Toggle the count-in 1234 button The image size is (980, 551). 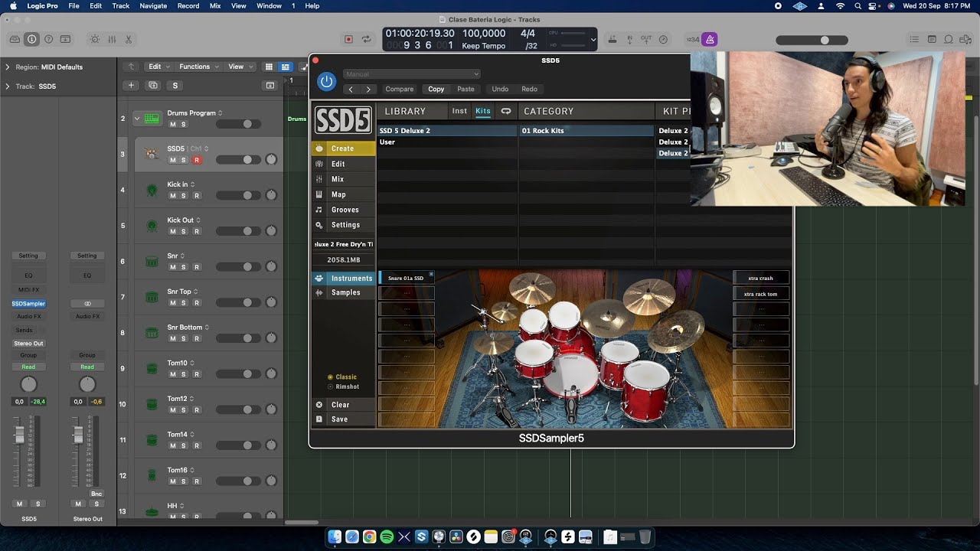point(692,39)
